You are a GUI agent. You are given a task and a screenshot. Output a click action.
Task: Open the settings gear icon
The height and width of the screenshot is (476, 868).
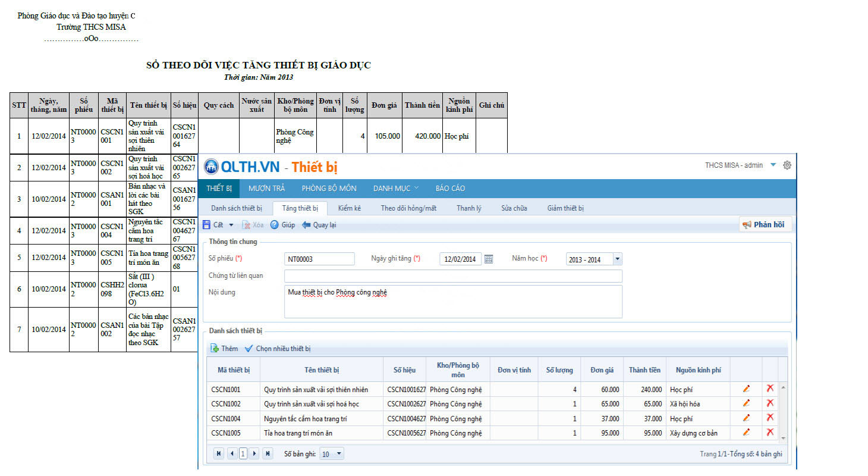pyautogui.click(x=787, y=165)
